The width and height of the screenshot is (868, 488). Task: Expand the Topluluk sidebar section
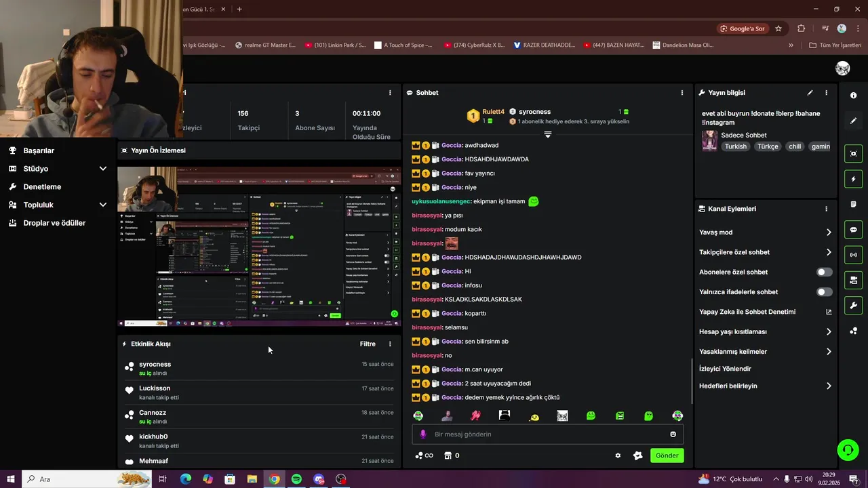tap(103, 205)
